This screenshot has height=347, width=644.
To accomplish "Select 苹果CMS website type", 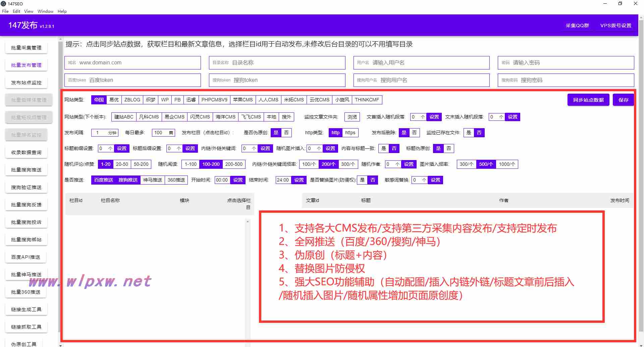I will 243,100.
